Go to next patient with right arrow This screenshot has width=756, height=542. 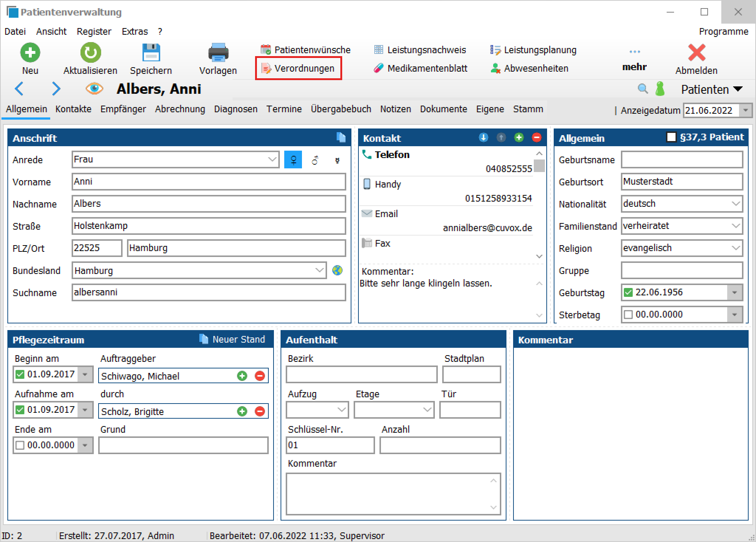click(x=56, y=89)
